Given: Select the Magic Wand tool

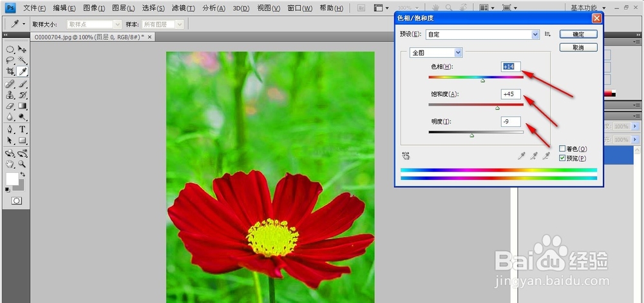Looking at the screenshot, I should point(23,60).
